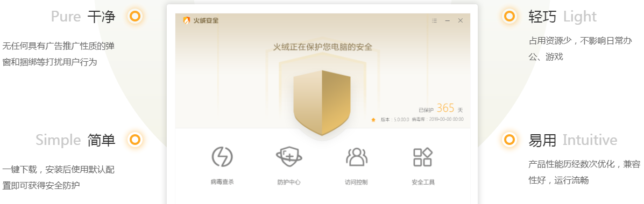Click the orange bullet beside 易用 Intuitive
The height and width of the screenshot is (204, 644).
pos(509,140)
